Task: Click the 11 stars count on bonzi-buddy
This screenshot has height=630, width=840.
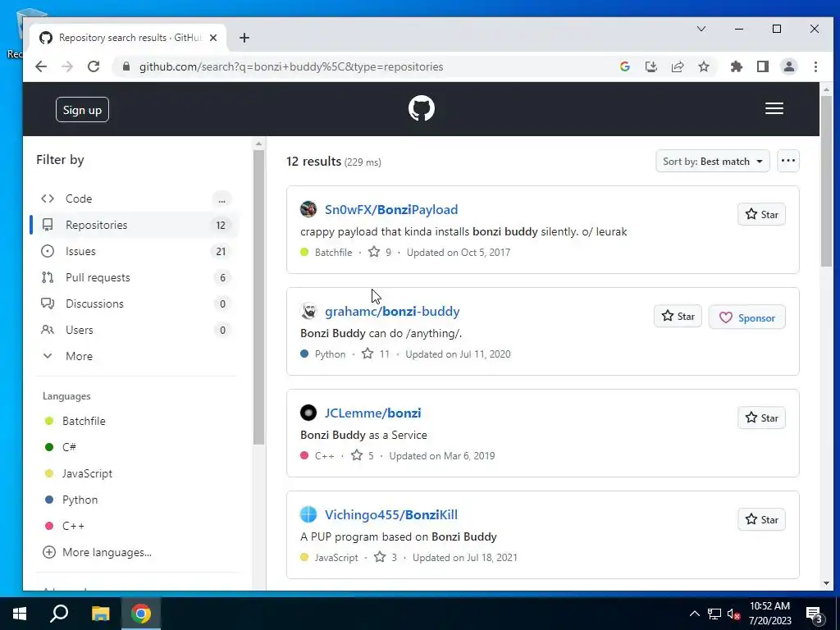Action: coord(376,354)
